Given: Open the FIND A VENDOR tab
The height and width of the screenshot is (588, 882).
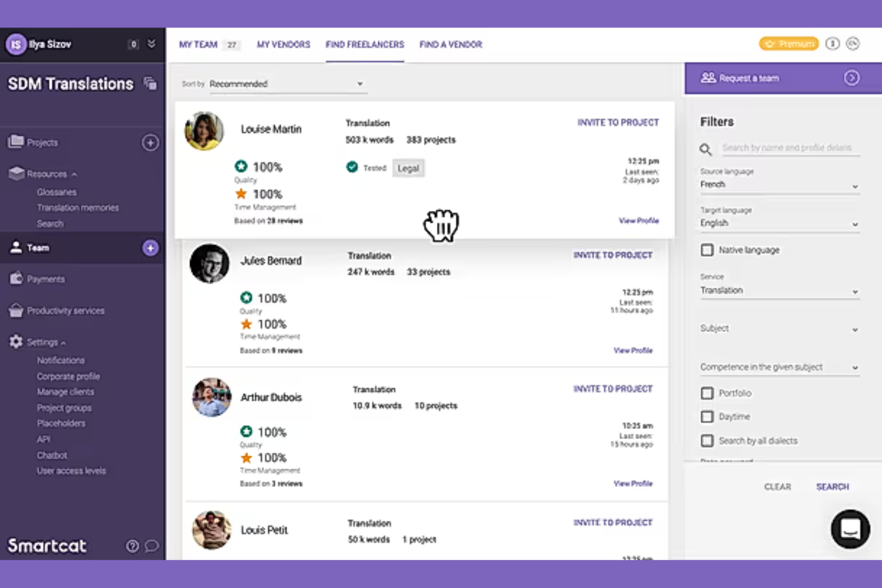Looking at the screenshot, I should tap(451, 44).
